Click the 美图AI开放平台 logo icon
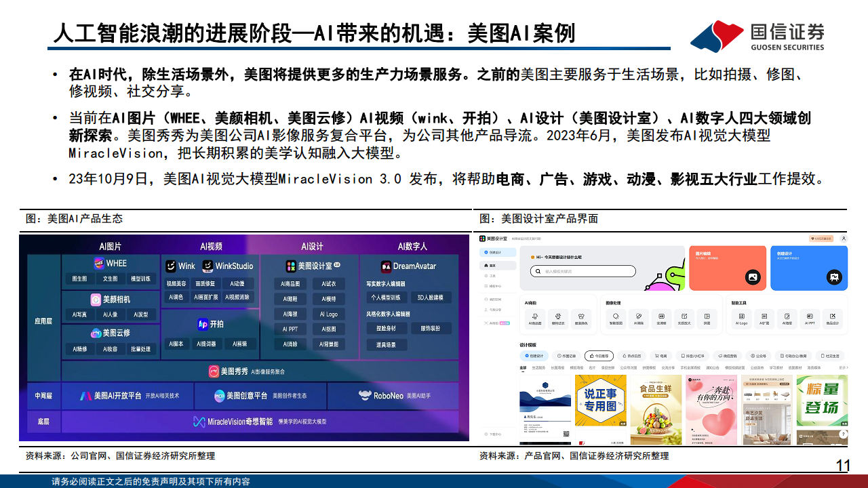The width and height of the screenshot is (868, 488). click(85, 396)
